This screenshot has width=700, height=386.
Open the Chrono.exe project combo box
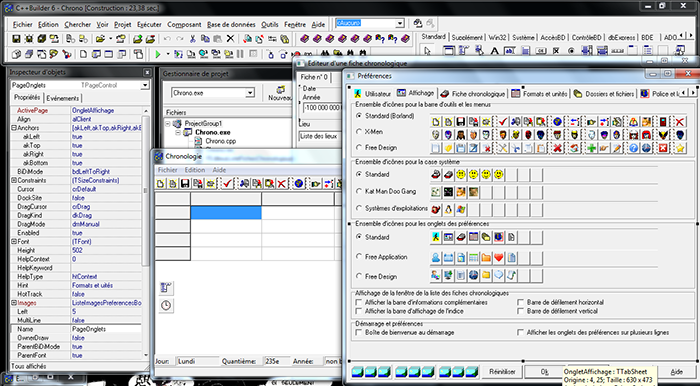click(250, 93)
